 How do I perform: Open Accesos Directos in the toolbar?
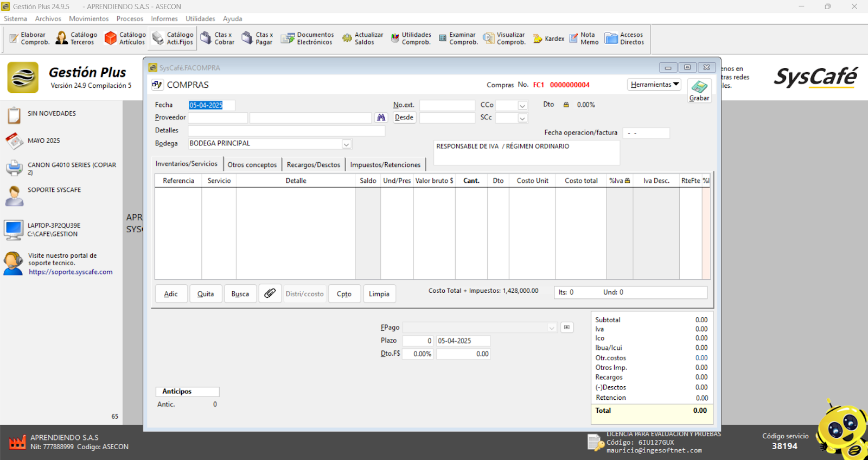click(x=624, y=39)
